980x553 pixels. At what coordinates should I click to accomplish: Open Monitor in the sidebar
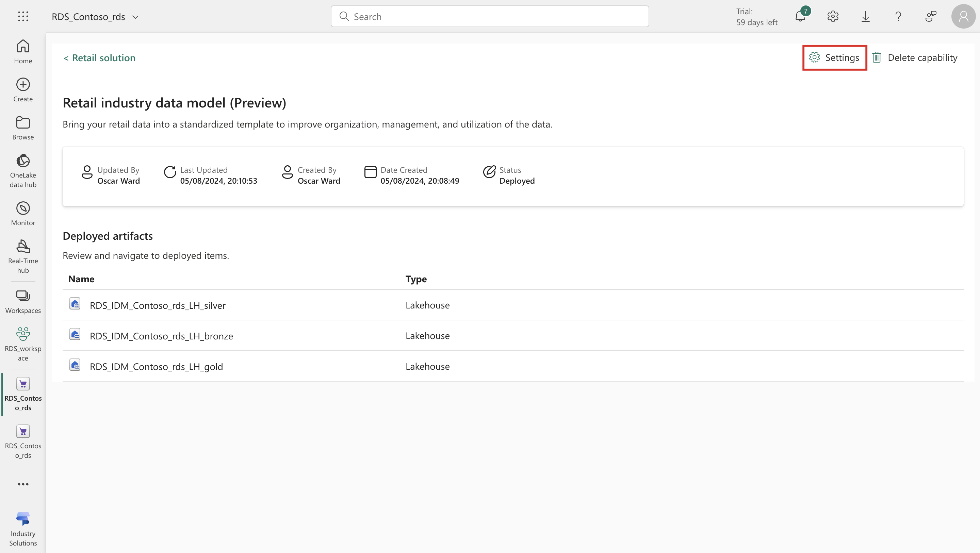tap(23, 213)
